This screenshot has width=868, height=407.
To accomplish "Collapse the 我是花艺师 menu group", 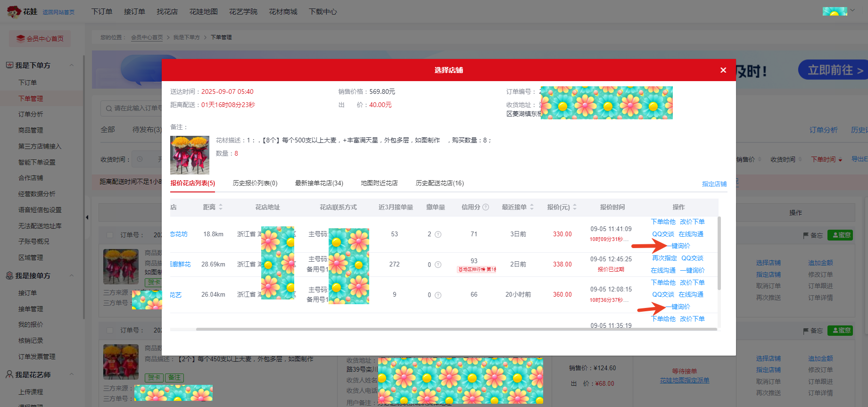I will pyautogui.click(x=72, y=374).
